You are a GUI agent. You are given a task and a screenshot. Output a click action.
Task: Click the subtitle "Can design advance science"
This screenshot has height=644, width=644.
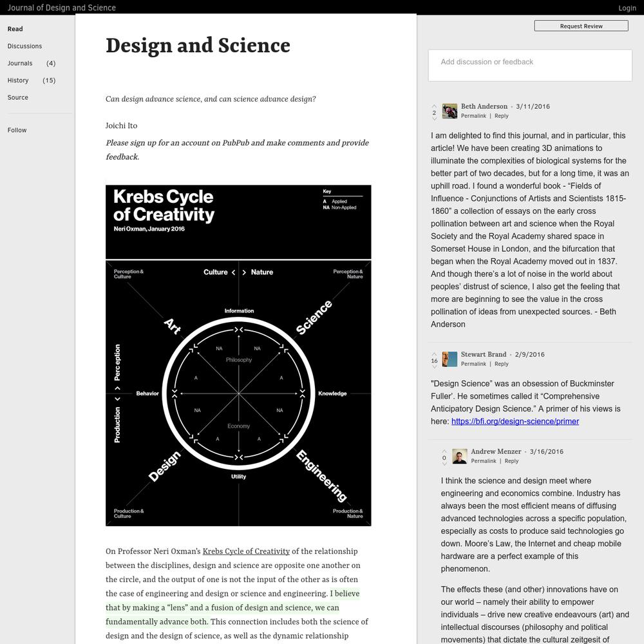pyautogui.click(x=211, y=99)
